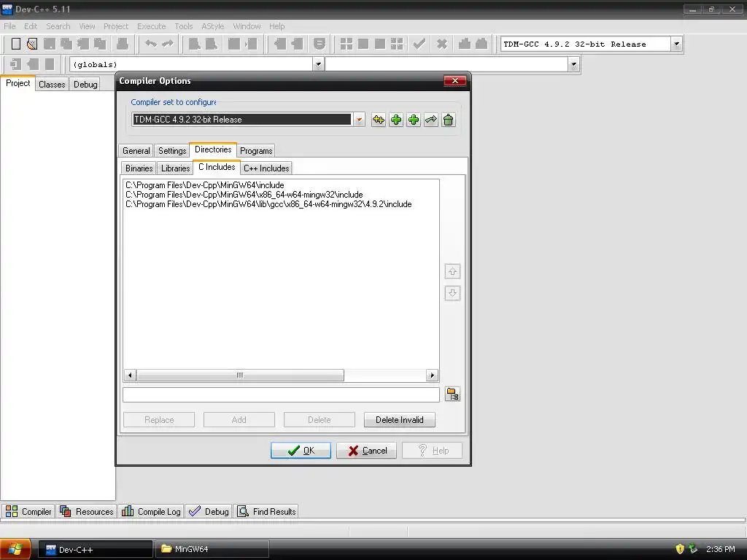This screenshot has height=560, width=747.
Task: Switch to the Classes side panel tab
Action: [x=52, y=85]
